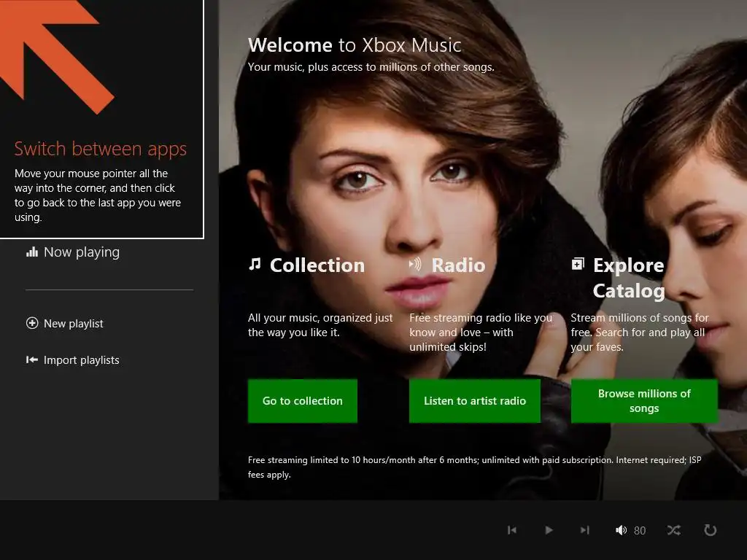Image resolution: width=747 pixels, height=560 pixels.
Task: Select the Collection heading
Action: coord(317,265)
